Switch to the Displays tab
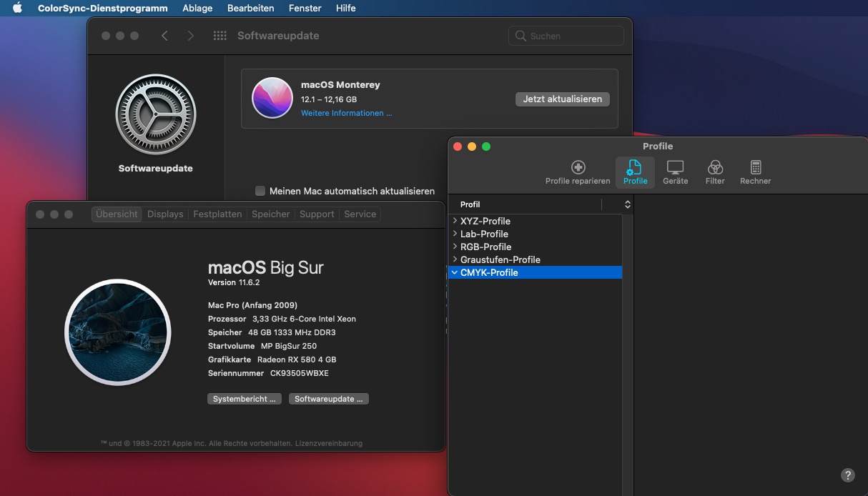 click(165, 214)
